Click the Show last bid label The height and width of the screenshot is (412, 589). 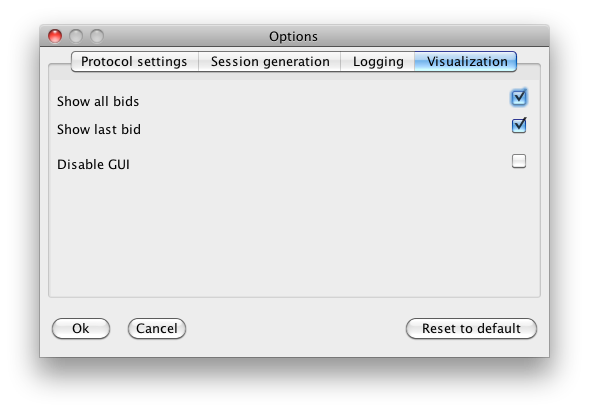pyautogui.click(x=99, y=130)
